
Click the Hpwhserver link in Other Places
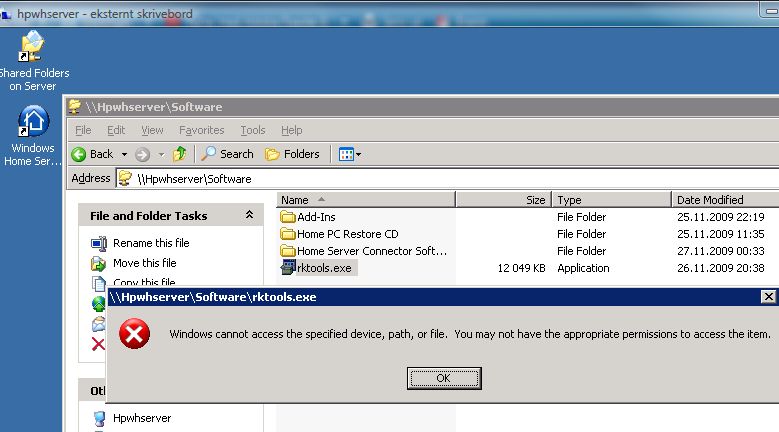click(x=142, y=418)
